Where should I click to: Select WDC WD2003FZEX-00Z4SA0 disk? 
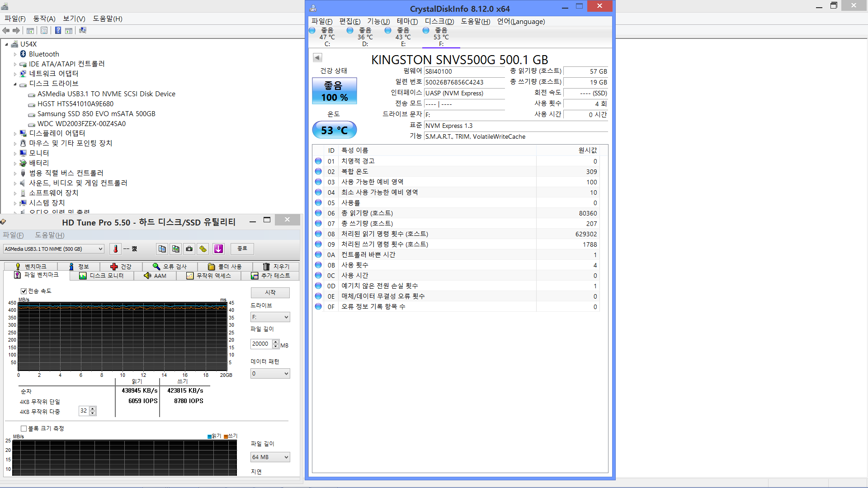coord(81,124)
